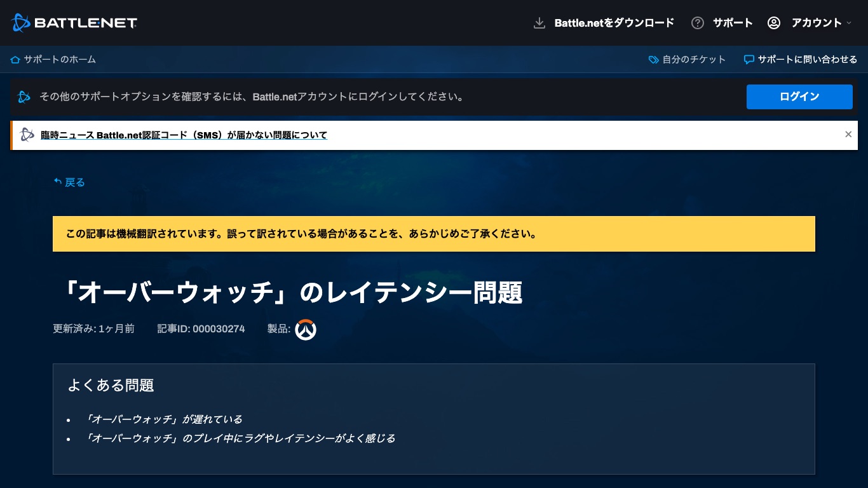Click the download arrow icon
Viewport: 868px width, 488px height.
pyautogui.click(x=539, y=23)
